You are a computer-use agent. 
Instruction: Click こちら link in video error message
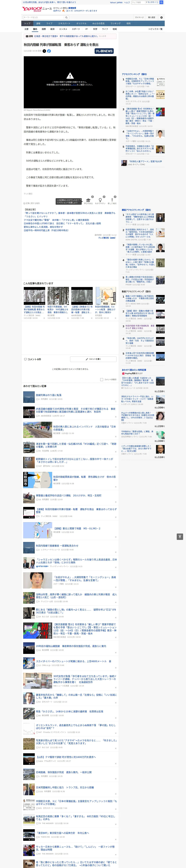(74, 85)
